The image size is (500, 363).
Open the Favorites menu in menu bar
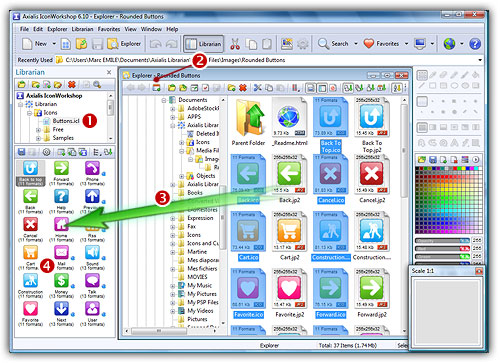click(x=109, y=29)
